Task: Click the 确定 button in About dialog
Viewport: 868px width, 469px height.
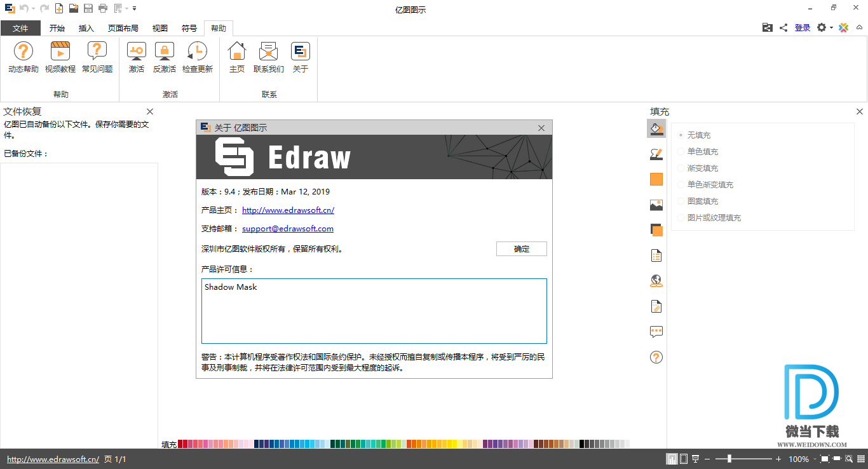Action: tap(522, 248)
